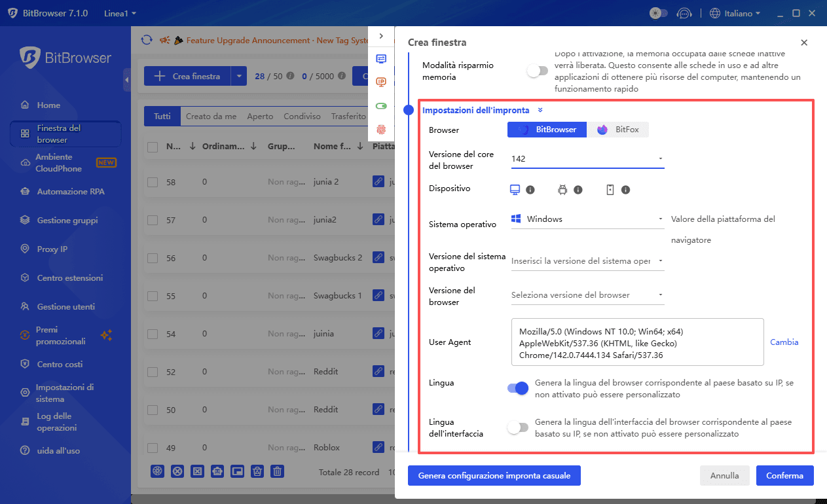Check the checkbox for row 58
The height and width of the screenshot is (504, 827).
153,182
